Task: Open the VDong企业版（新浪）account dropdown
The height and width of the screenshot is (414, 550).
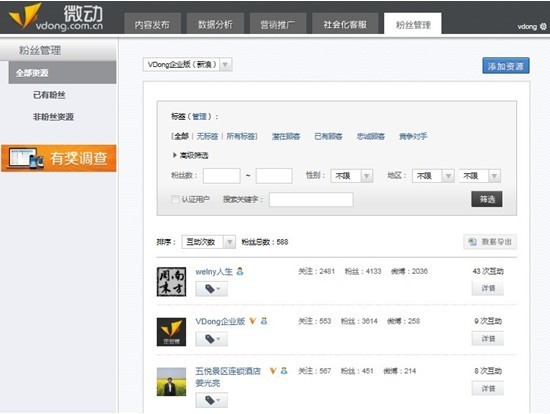Action: click(188, 65)
